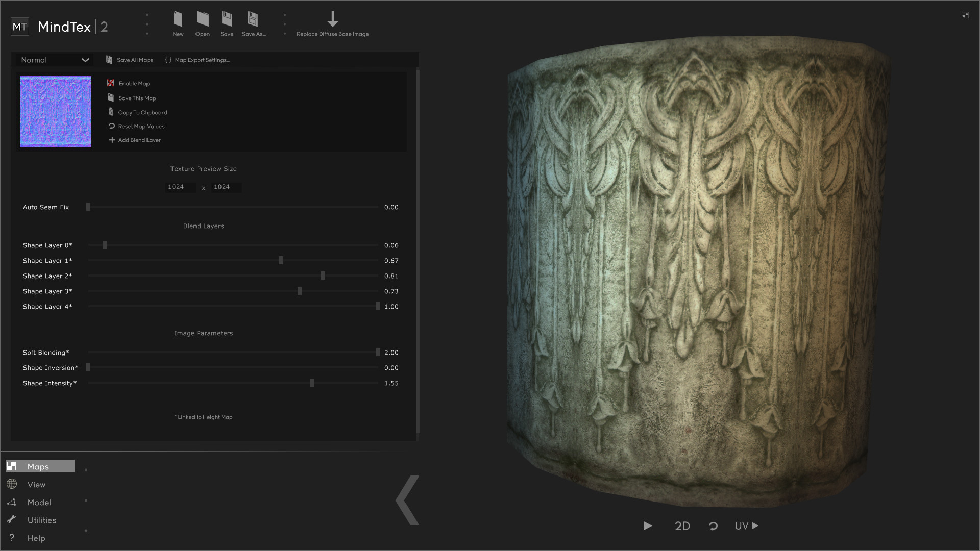Adjust the Shape Intensity slider

coord(312,383)
